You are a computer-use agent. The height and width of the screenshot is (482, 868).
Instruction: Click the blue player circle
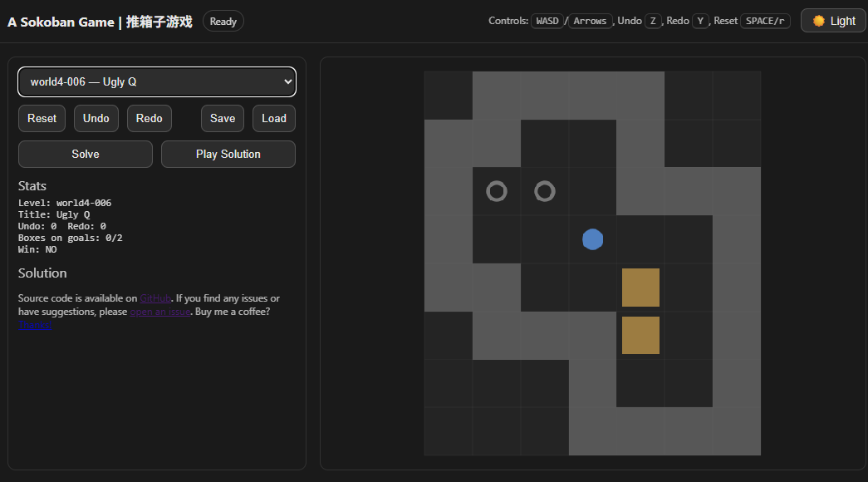tap(593, 239)
